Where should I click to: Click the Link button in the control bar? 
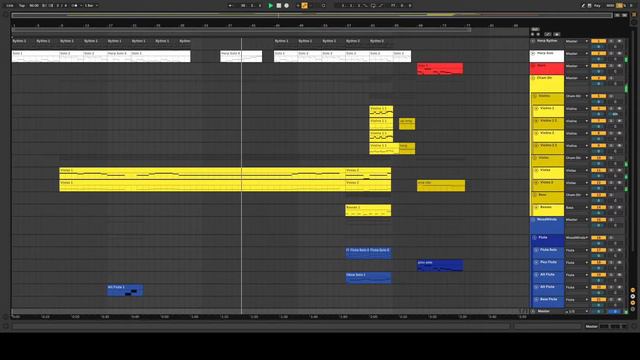tap(10, 6)
